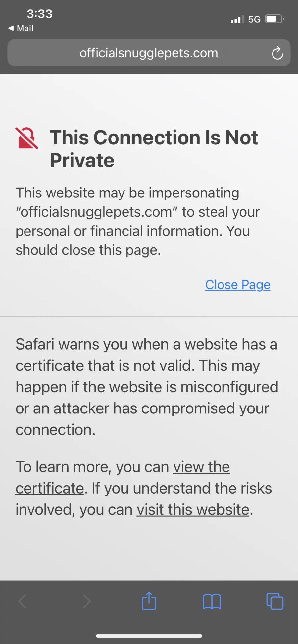The width and height of the screenshot is (298, 644).
Task: Tap the 5G network indicator
Action: [x=254, y=19]
